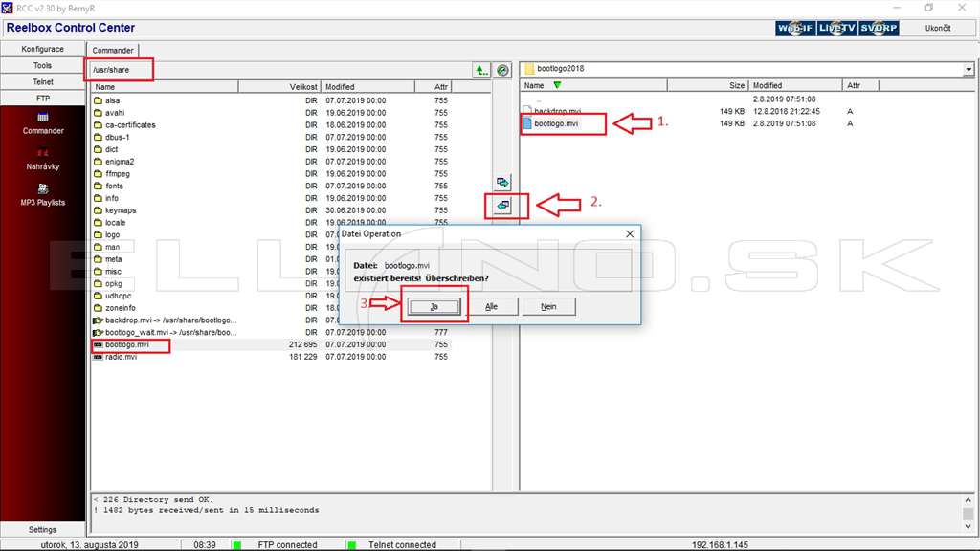This screenshot has height=551, width=980.
Task: Click the FTP connected status entry
Action: [x=287, y=544]
